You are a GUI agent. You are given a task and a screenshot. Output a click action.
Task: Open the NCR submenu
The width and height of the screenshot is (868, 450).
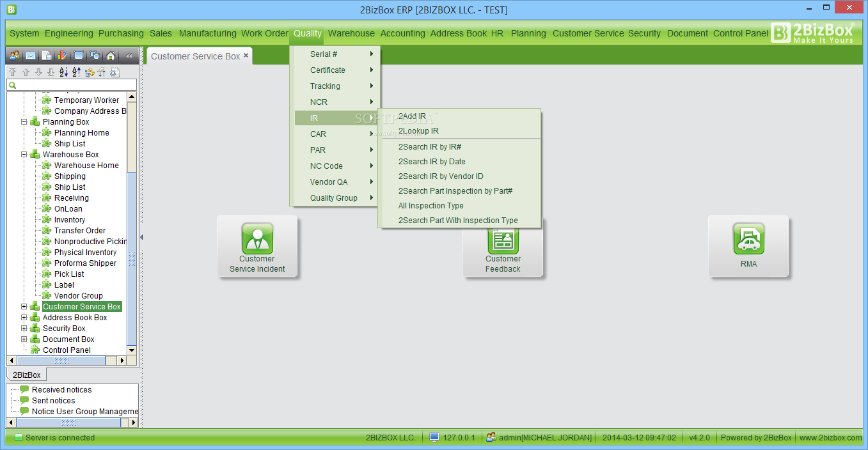pos(336,102)
